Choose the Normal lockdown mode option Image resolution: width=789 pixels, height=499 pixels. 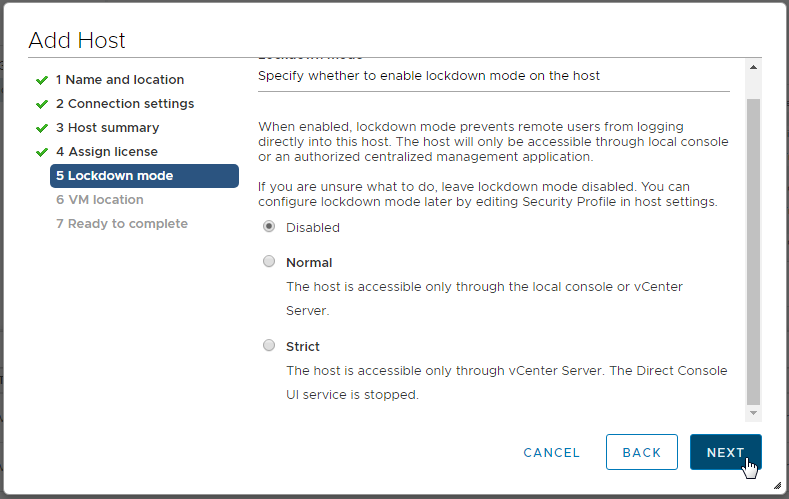pyautogui.click(x=269, y=262)
